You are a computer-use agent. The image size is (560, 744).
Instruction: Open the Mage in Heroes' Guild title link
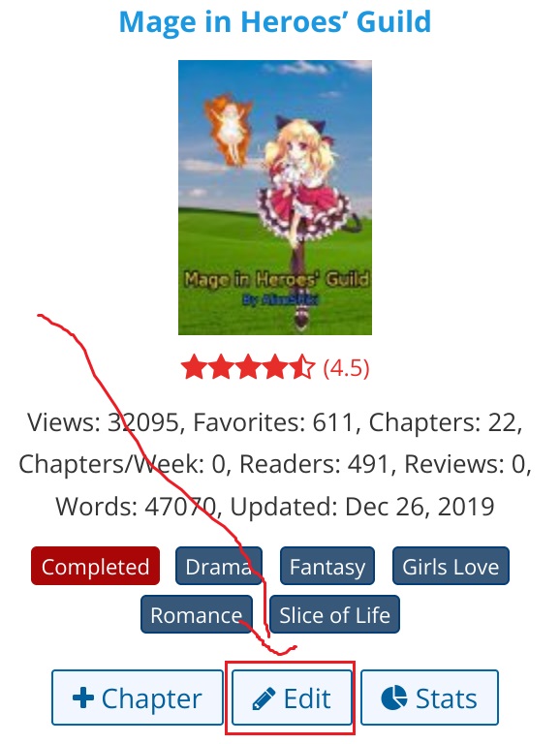click(x=275, y=22)
